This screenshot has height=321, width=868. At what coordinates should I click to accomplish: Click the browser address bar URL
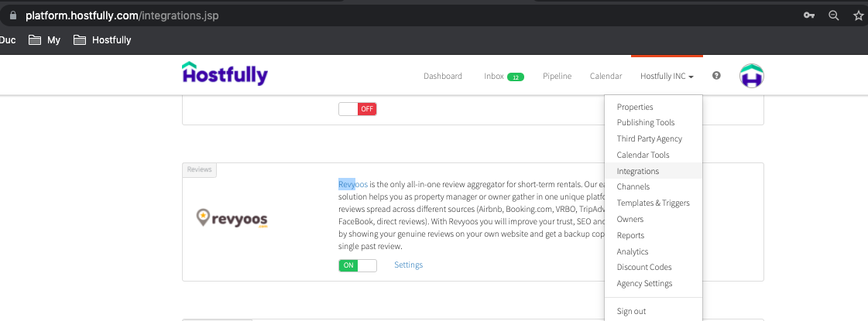122,15
